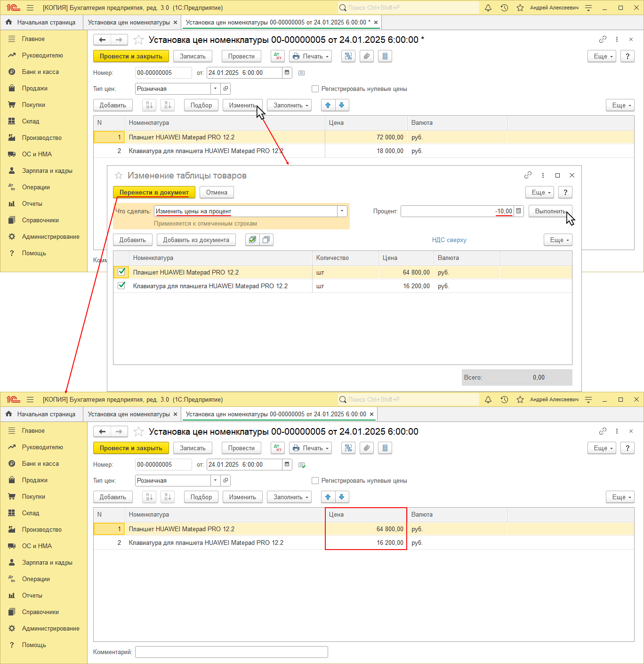Show ДтКт postings icon in the top window
644x664 pixels.
point(278,56)
